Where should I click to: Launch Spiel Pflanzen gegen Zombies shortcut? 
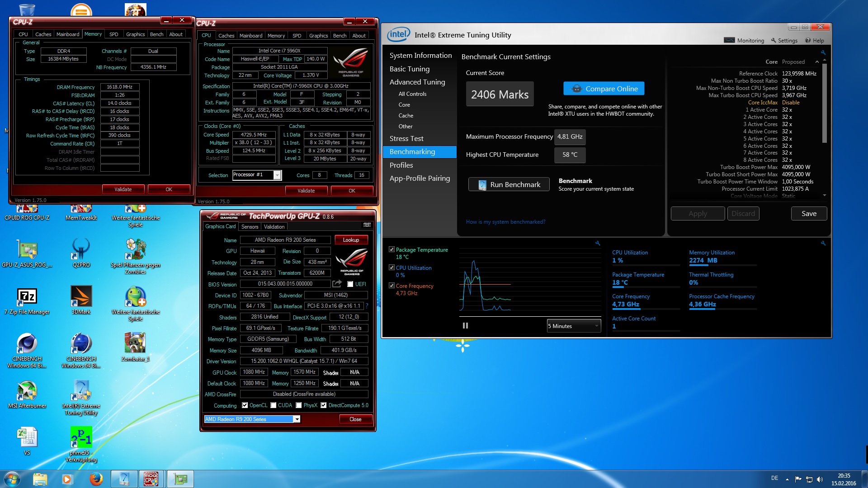(135, 256)
